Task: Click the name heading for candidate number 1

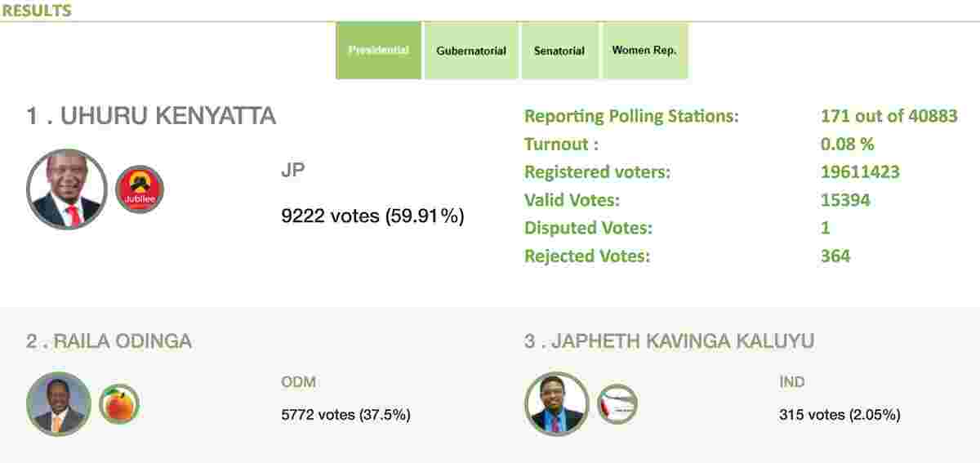Action: pos(151,117)
